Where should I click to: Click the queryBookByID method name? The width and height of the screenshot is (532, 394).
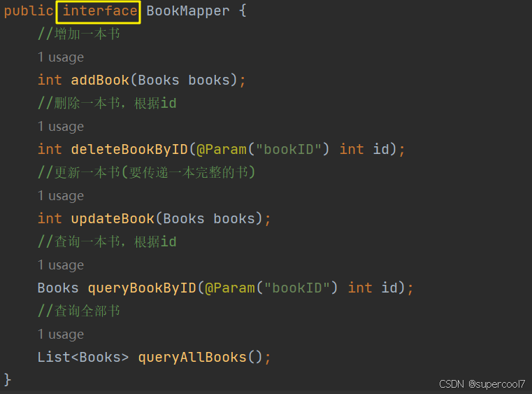coord(142,288)
